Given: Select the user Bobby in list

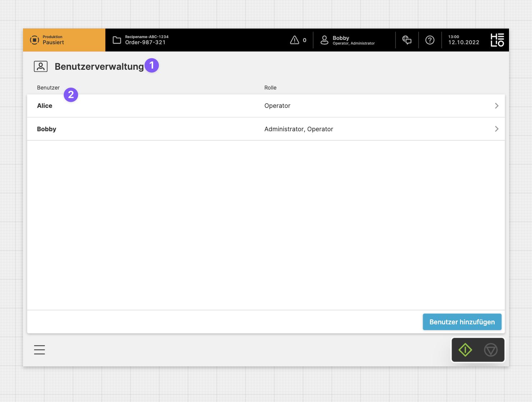Looking at the screenshot, I should click(47, 129).
